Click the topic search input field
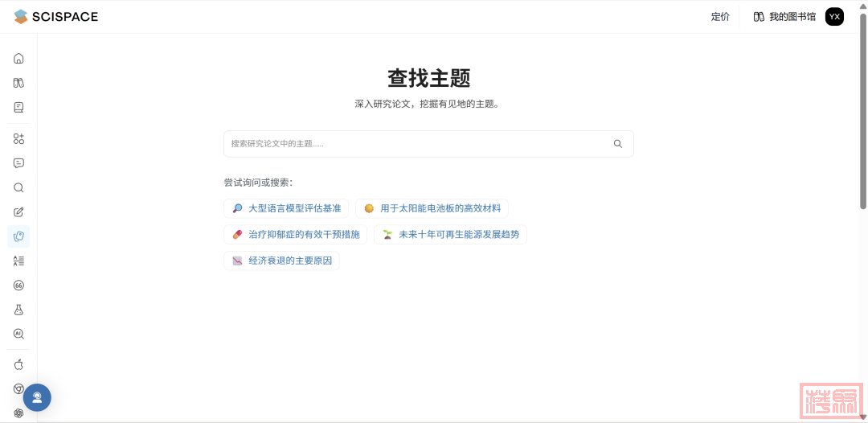The width and height of the screenshot is (868, 423). tap(418, 144)
